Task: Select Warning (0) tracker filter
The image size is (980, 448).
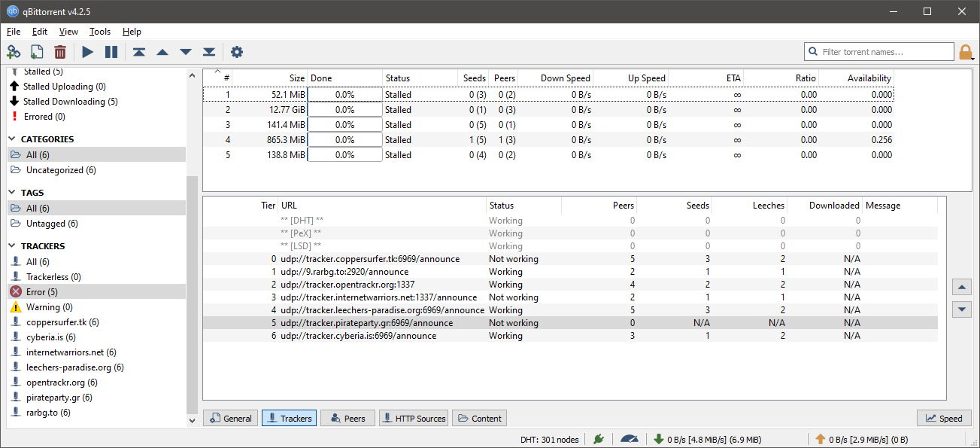Action: click(96, 307)
